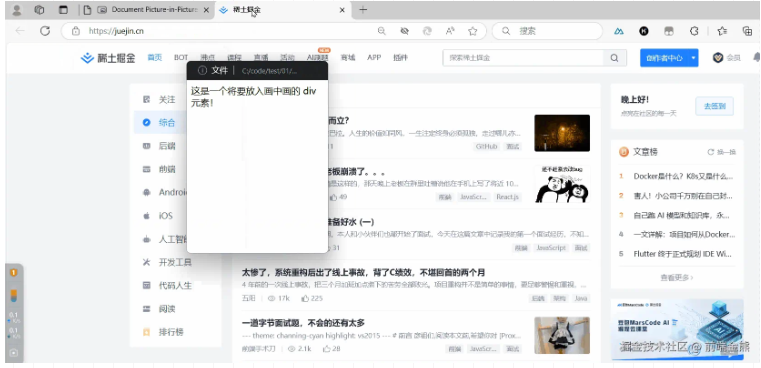Open a new browser tab with plus button

pyautogui.click(x=363, y=10)
